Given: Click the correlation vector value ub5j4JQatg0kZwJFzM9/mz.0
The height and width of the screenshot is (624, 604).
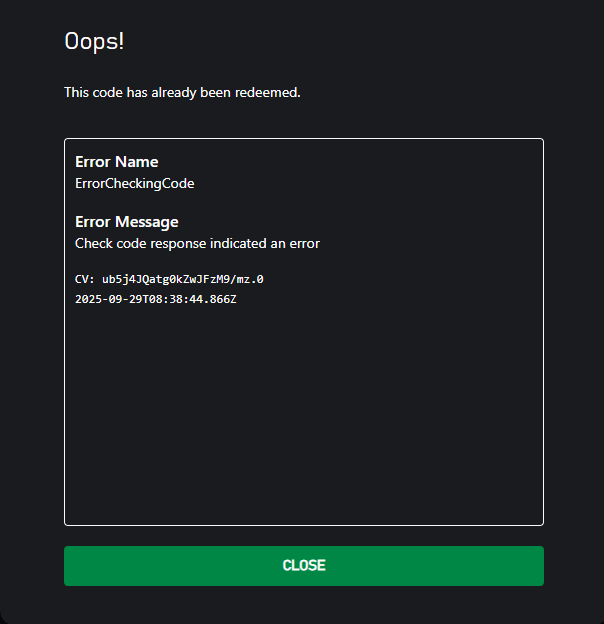Looking at the screenshot, I should (x=182, y=279).
